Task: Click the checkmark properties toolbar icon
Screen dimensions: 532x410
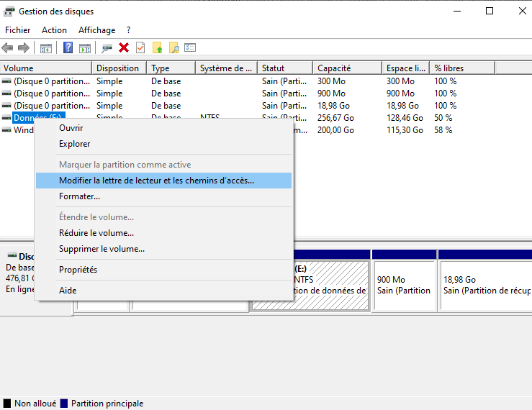Action: (x=140, y=47)
